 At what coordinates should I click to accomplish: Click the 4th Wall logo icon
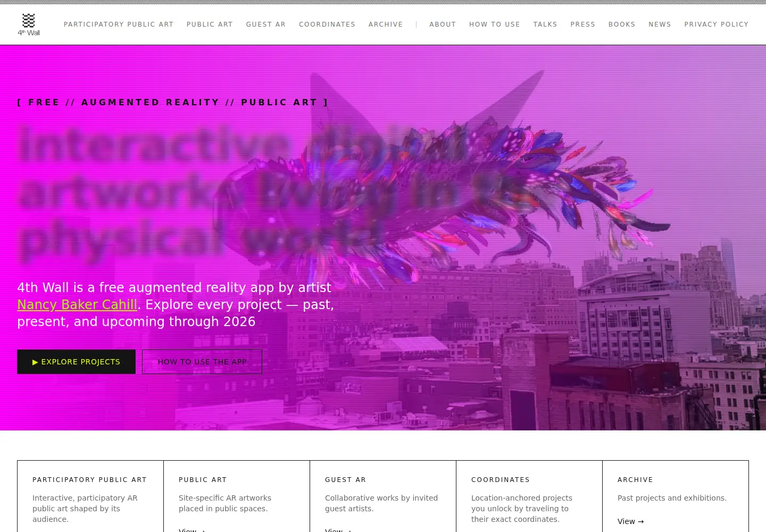point(29,24)
